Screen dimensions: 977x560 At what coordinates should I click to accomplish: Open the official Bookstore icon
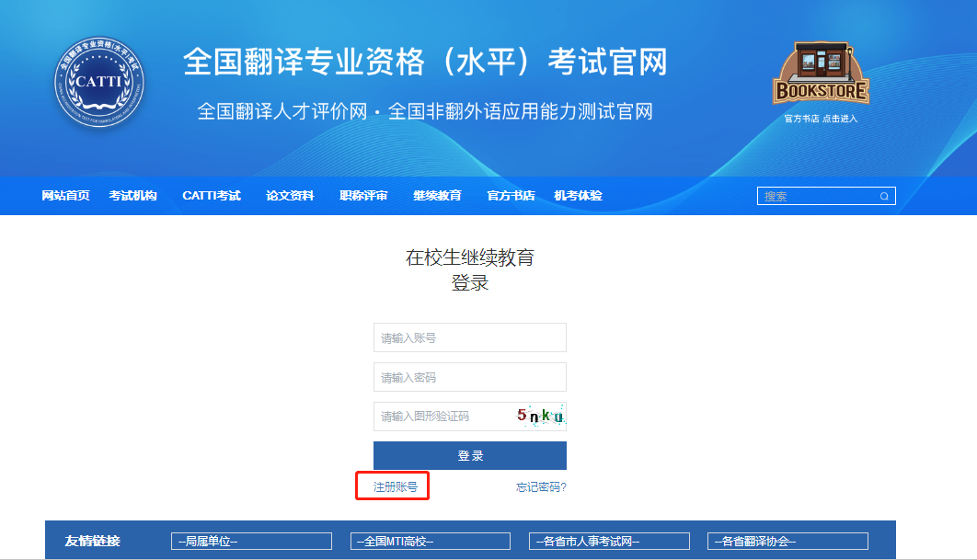[x=821, y=74]
